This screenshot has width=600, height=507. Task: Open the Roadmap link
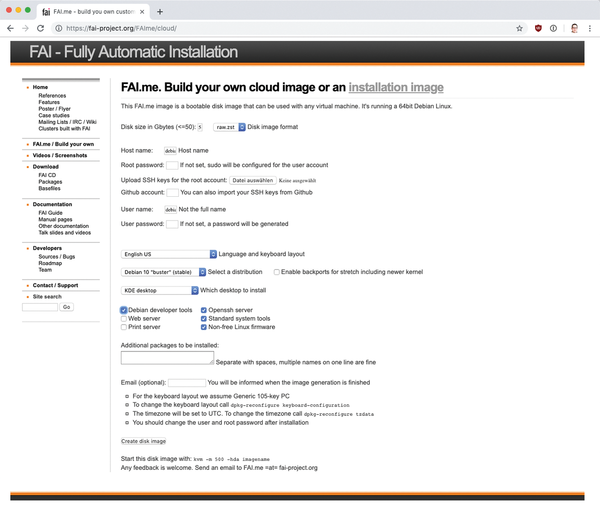point(50,263)
